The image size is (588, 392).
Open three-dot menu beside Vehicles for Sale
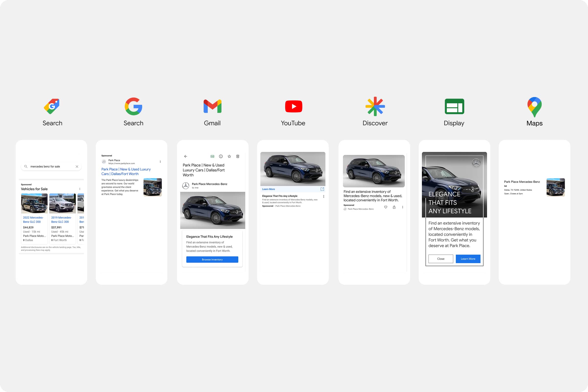pos(80,189)
